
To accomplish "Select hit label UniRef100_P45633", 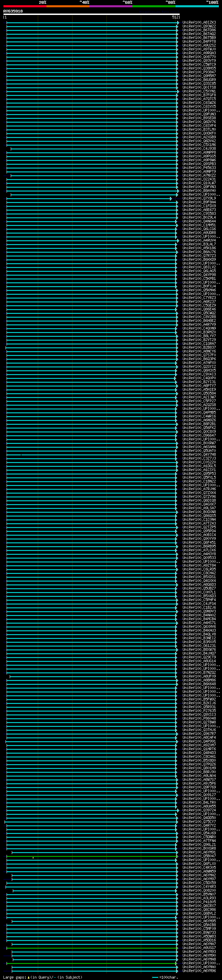I will pos(199,168).
